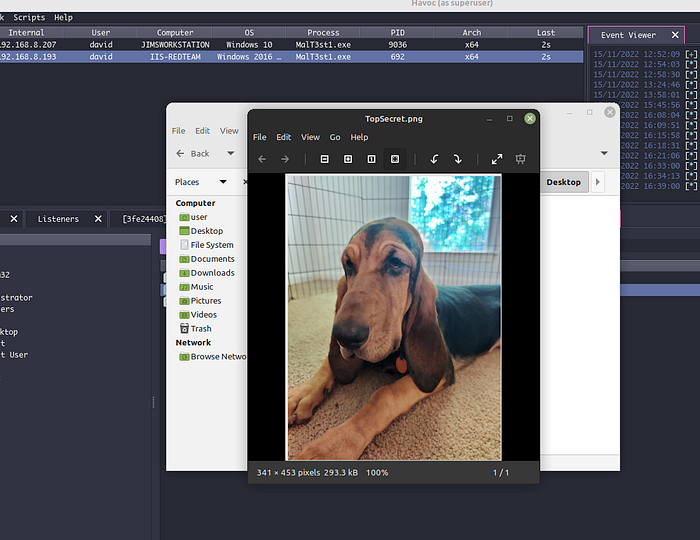Open Go menu in image viewer
The height and width of the screenshot is (540, 700).
(x=335, y=137)
